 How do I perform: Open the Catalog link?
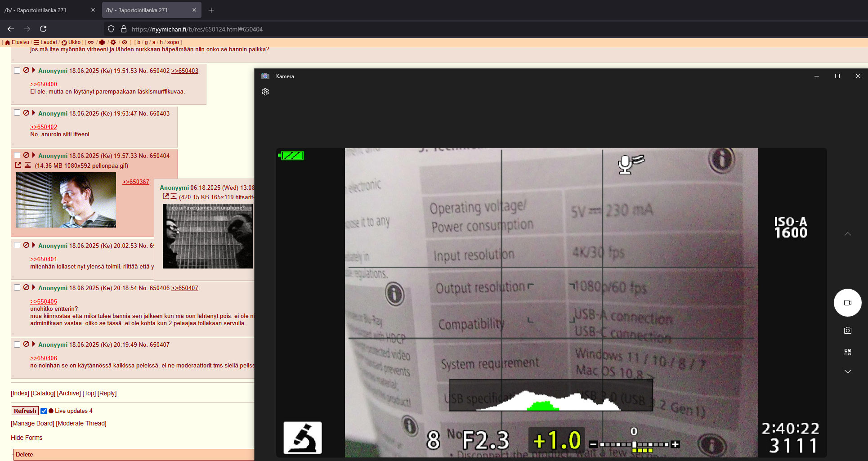point(43,393)
